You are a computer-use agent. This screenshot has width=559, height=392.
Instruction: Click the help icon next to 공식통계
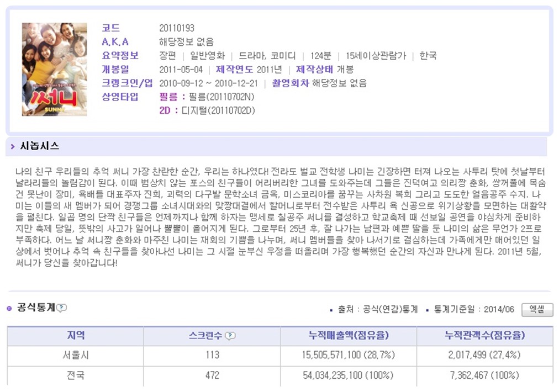tap(62, 308)
